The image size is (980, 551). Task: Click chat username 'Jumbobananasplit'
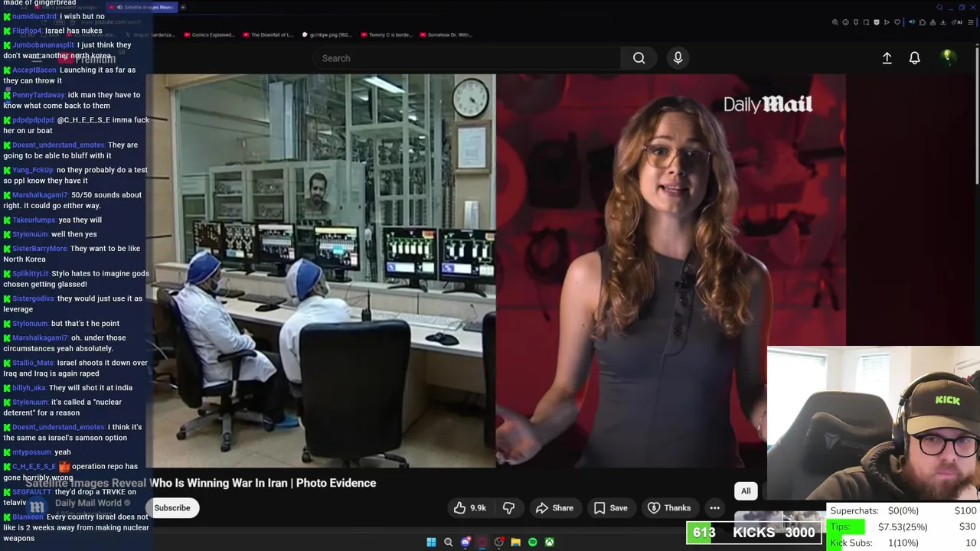point(44,45)
